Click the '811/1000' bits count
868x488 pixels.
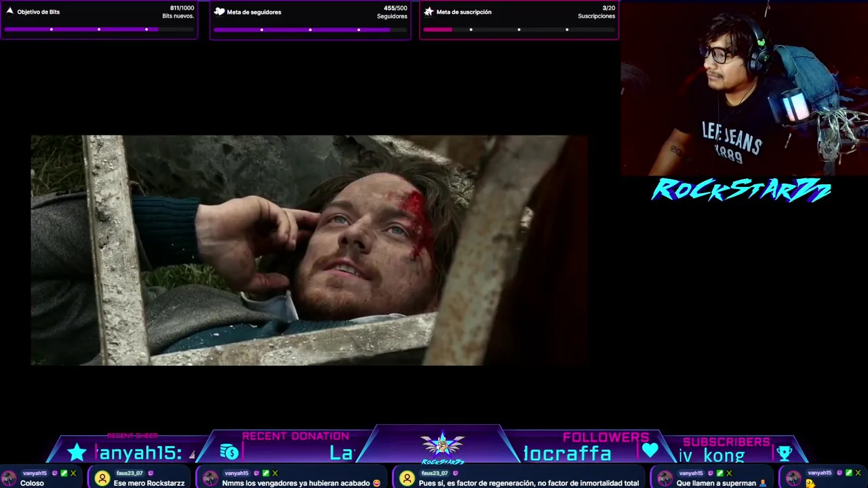[x=182, y=8]
